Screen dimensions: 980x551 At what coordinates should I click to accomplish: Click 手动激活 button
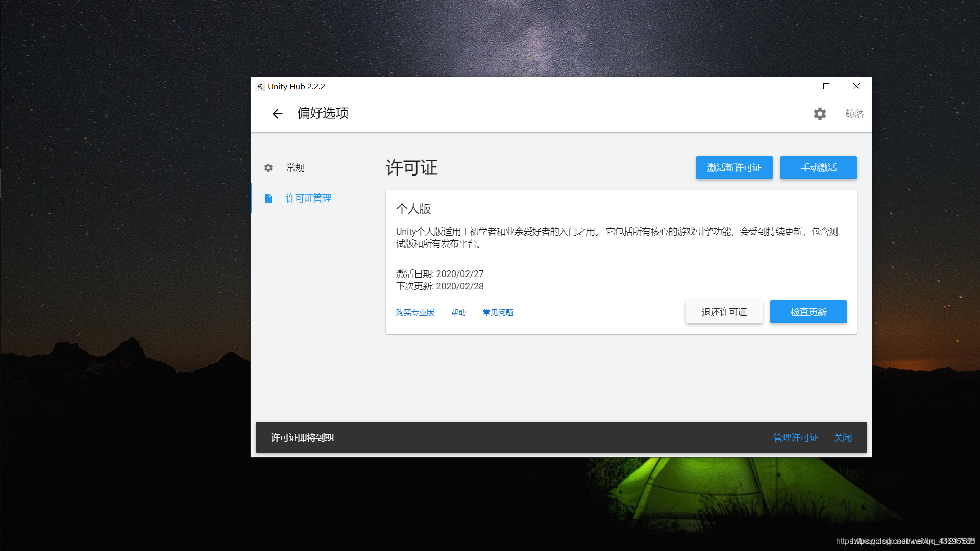click(818, 168)
